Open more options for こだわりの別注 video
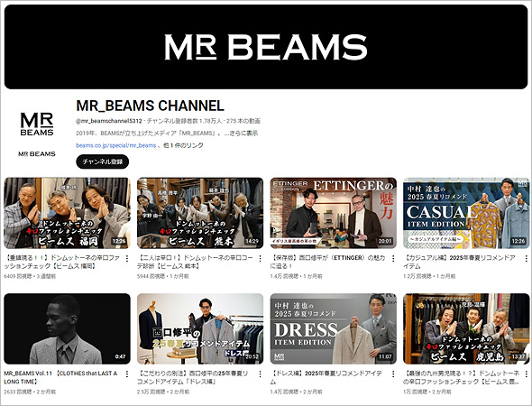 [260, 374]
